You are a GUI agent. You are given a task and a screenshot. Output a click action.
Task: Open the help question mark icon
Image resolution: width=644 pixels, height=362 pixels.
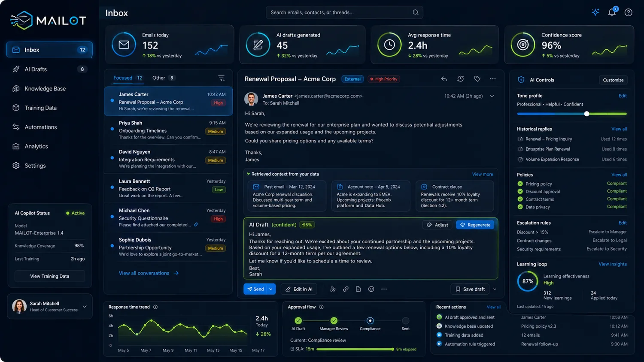coord(629,12)
